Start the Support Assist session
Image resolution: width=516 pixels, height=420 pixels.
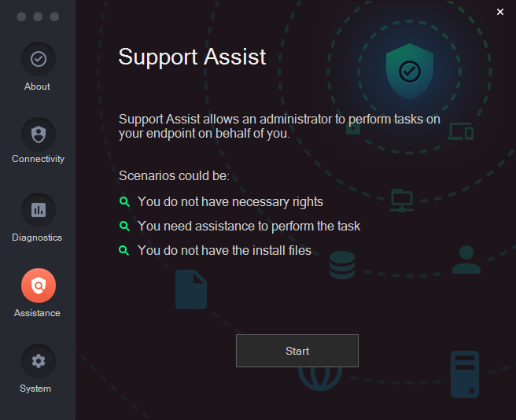coord(297,351)
